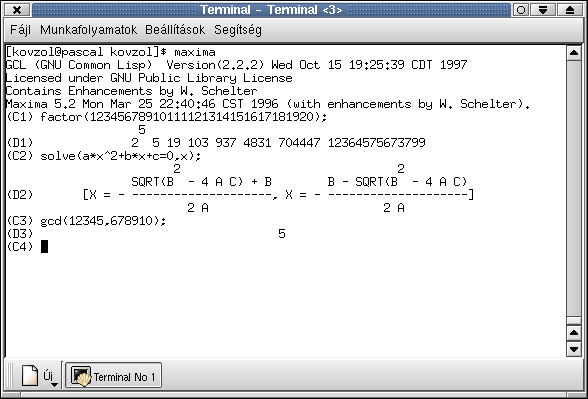Click the factor(...) command line text
Image resolution: width=588 pixels, height=399 pixels.
pos(183,117)
